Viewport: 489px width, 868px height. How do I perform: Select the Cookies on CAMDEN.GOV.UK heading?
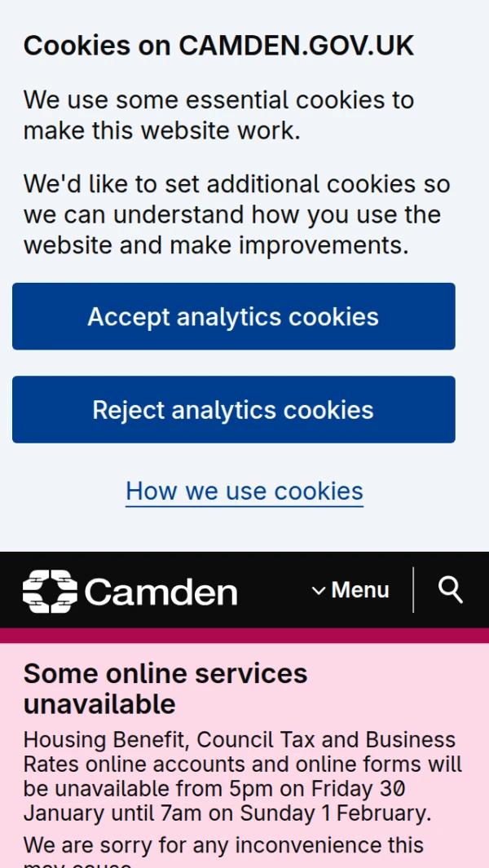(x=218, y=46)
